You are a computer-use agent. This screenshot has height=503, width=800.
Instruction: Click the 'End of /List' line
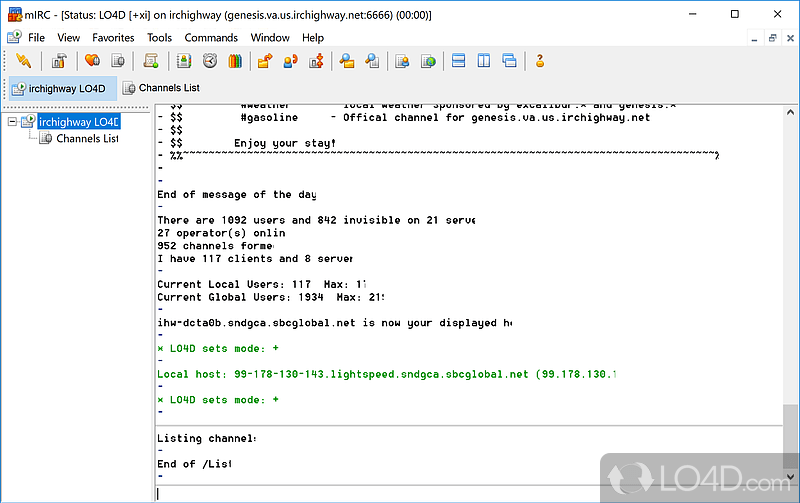coord(194,464)
